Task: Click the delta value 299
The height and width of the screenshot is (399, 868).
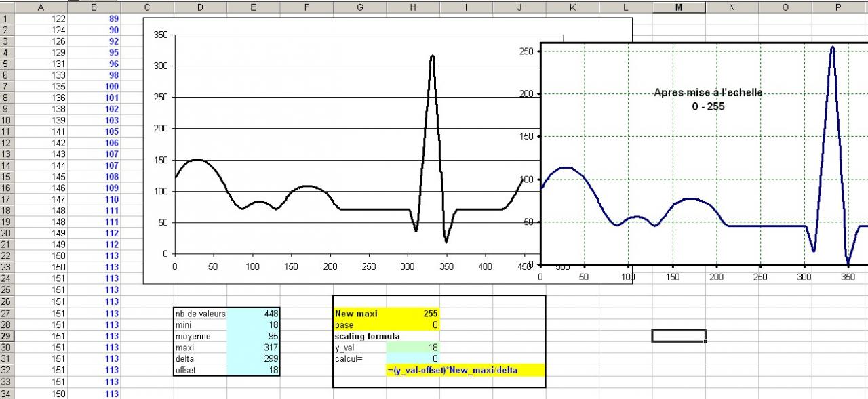Action: click(253, 359)
